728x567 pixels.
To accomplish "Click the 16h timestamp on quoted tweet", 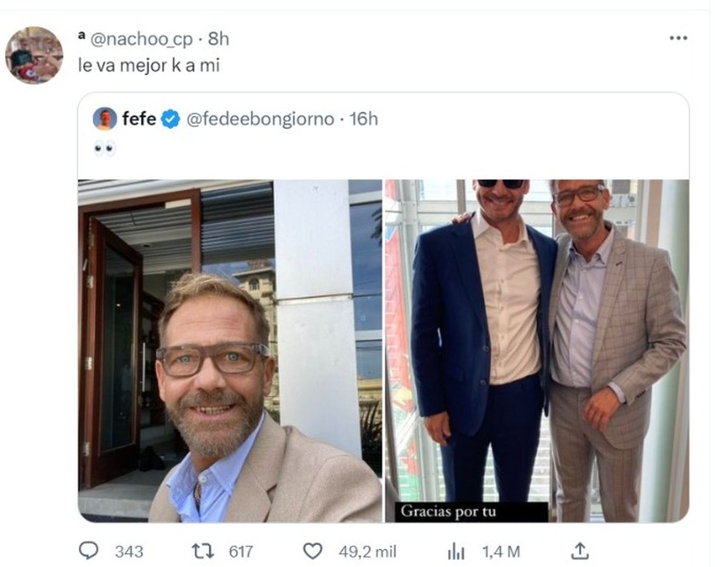I will click(x=364, y=119).
